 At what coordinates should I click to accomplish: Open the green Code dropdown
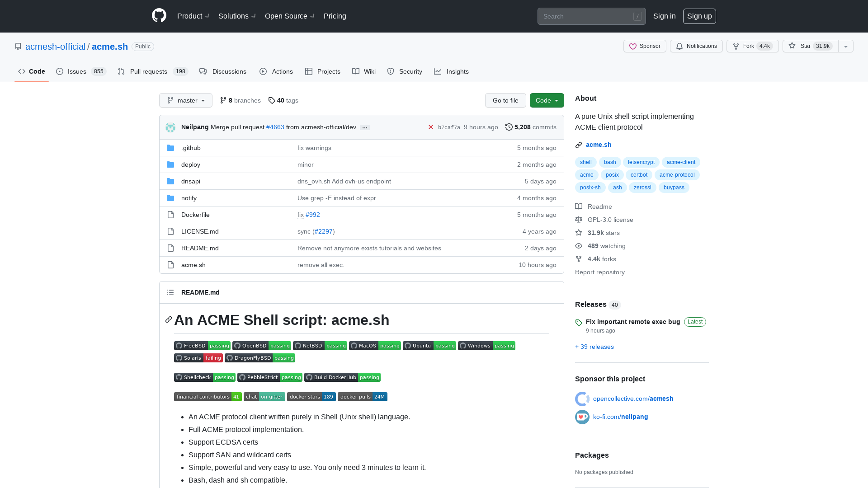coord(547,100)
